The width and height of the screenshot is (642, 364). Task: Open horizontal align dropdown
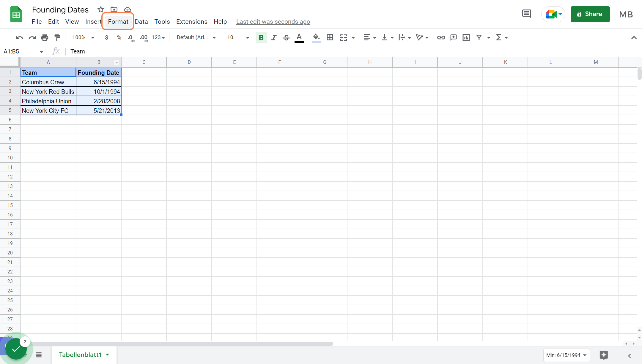370,37
